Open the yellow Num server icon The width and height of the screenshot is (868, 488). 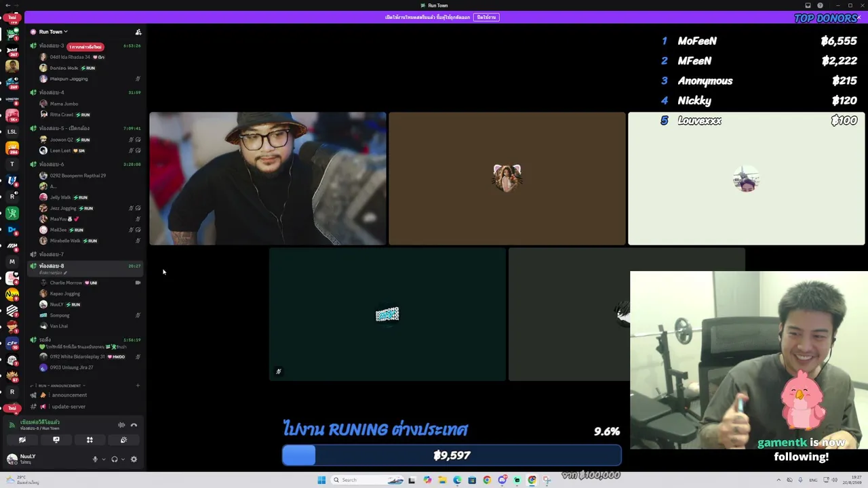(12, 294)
